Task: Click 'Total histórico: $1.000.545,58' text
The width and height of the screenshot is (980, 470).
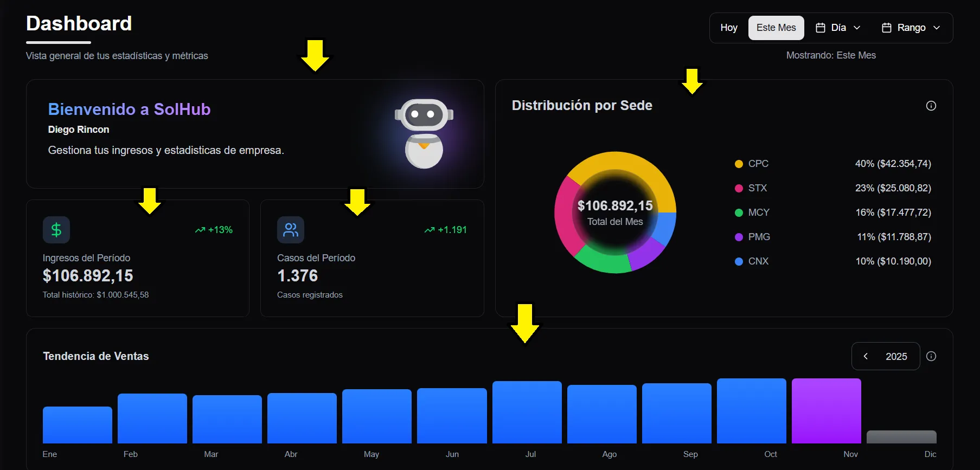Action: (x=95, y=295)
